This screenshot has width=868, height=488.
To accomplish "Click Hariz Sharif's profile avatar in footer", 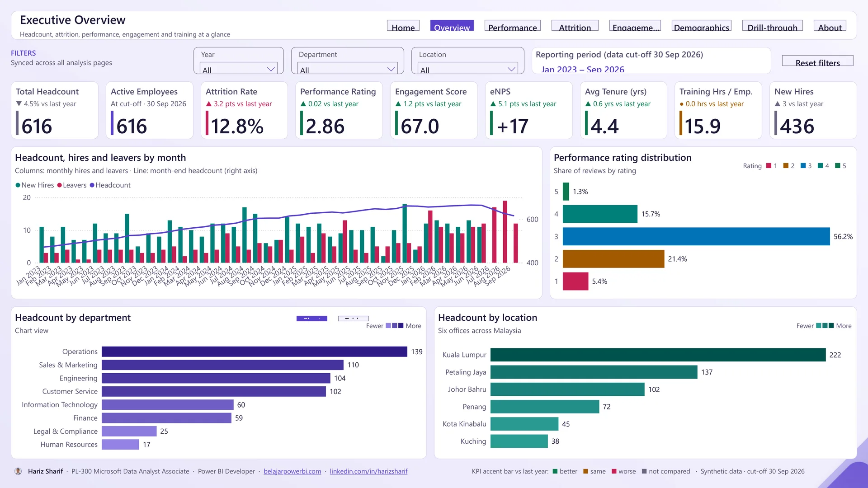I will point(18,471).
